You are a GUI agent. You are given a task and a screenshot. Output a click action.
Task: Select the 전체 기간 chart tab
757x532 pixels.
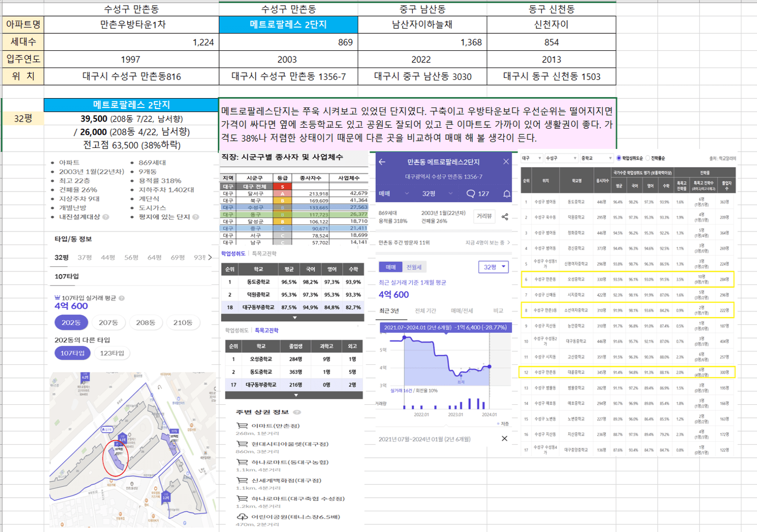point(425,311)
